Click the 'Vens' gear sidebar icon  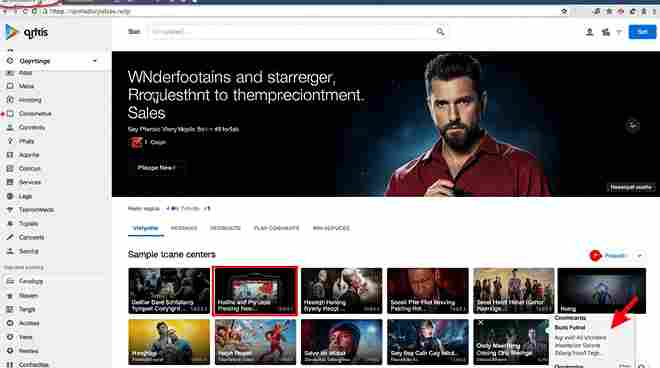[10, 337]
